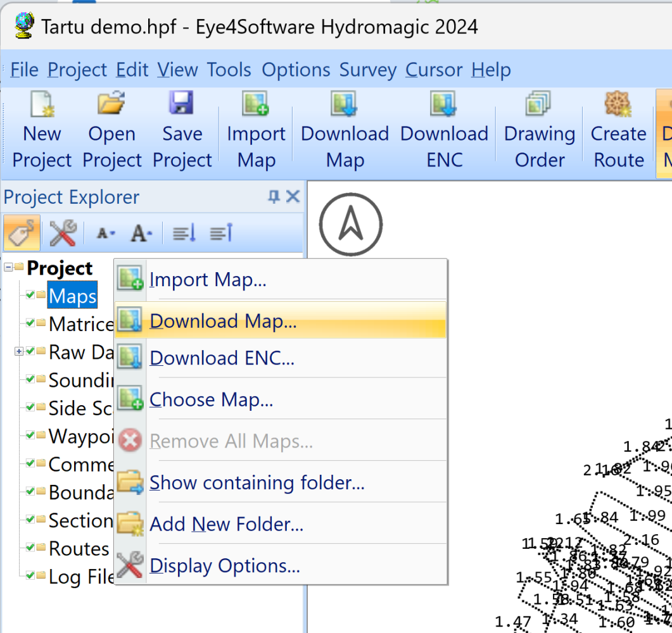Click the Import Map icon in the context menu

click(x=130, y=279)
